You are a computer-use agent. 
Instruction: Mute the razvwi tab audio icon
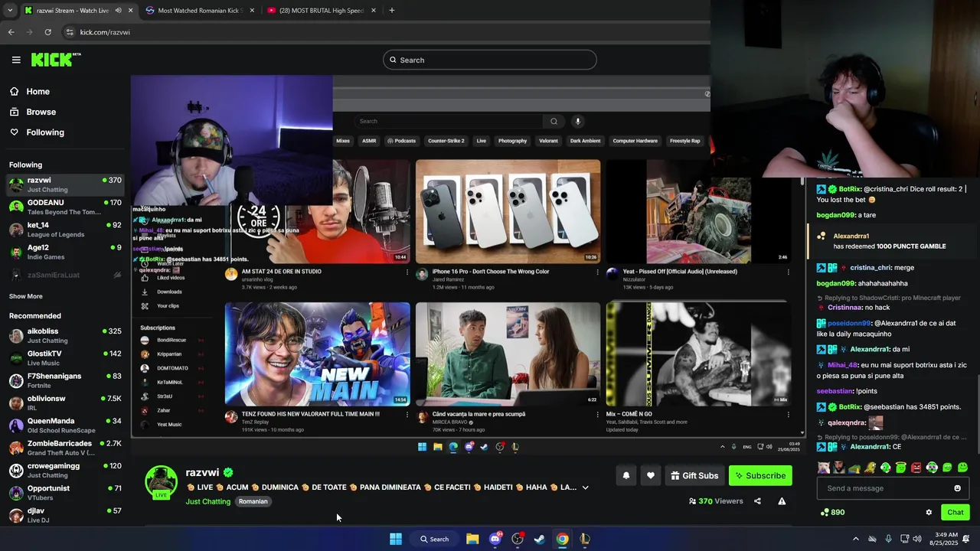(118, 10)
